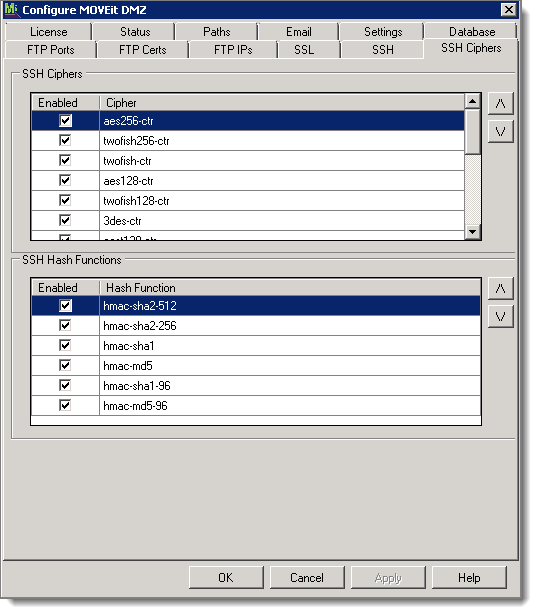Disable the twofish-ctr cipher
This screenshot has width=537, height=614.
click(65, 161)
